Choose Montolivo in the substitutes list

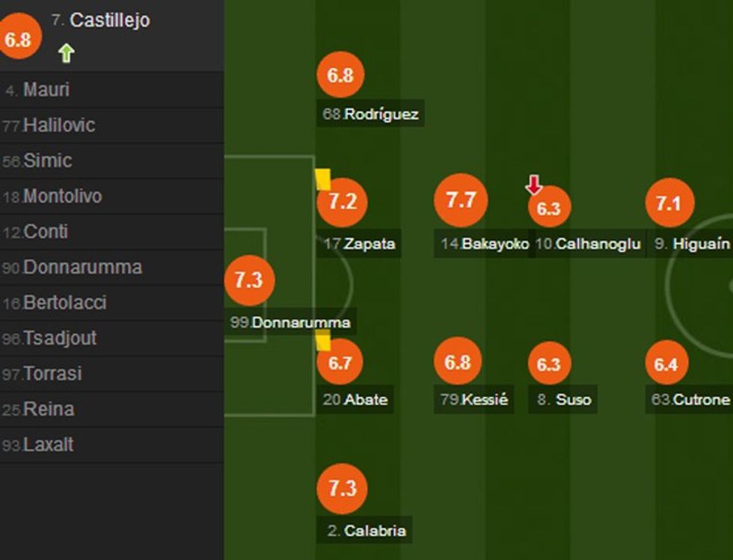(62, 197)
